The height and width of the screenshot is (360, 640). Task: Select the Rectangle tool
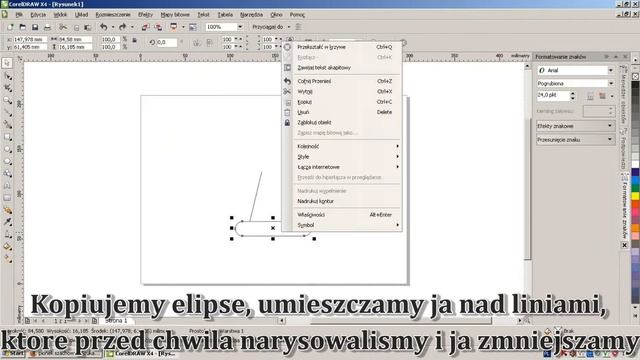(7, 137)
